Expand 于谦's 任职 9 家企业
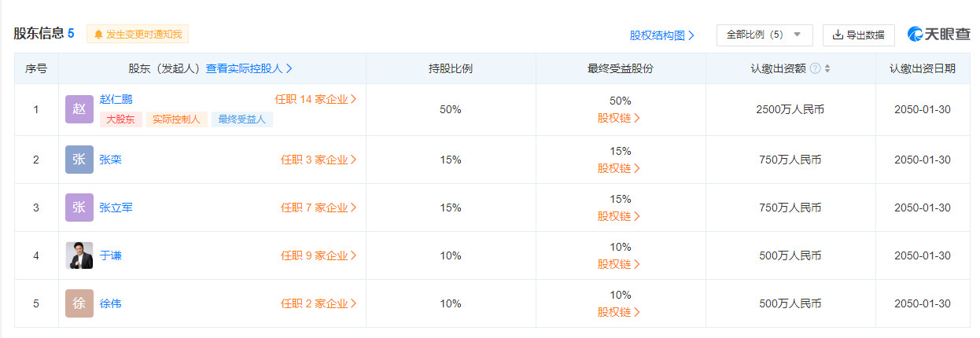Screen dimensions: 980x338 [319, 255]
